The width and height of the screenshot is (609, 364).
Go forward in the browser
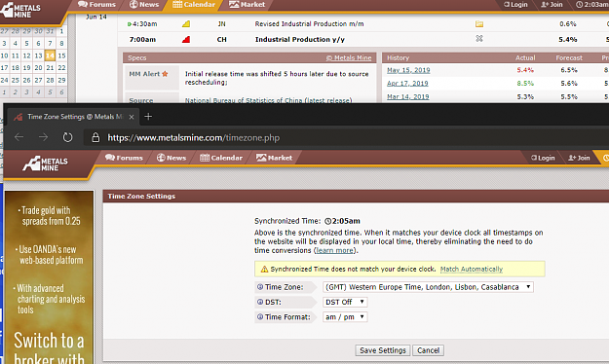tap(43, 137)
